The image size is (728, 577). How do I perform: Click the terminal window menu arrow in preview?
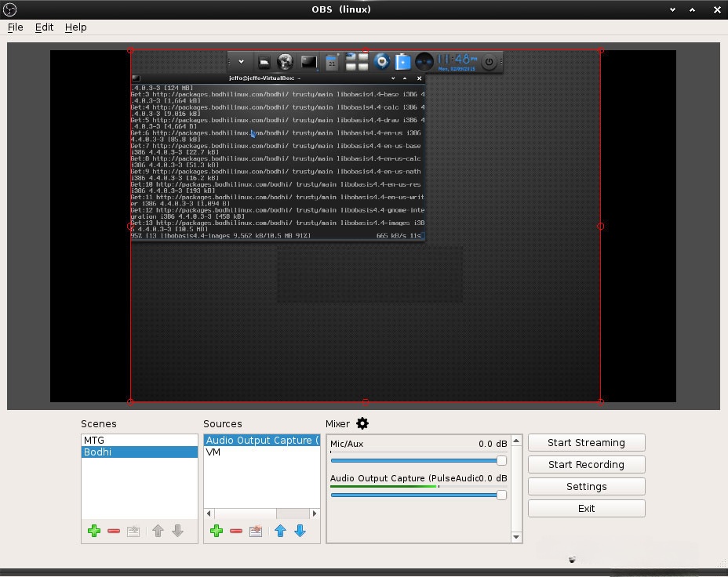pyautogui.click(x=393, y=78)
